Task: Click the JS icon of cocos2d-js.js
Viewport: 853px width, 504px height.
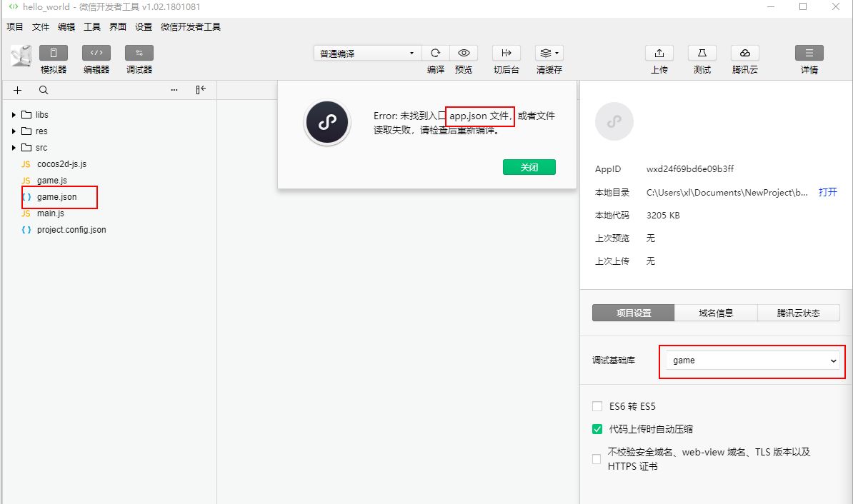Action: point(26,164)
